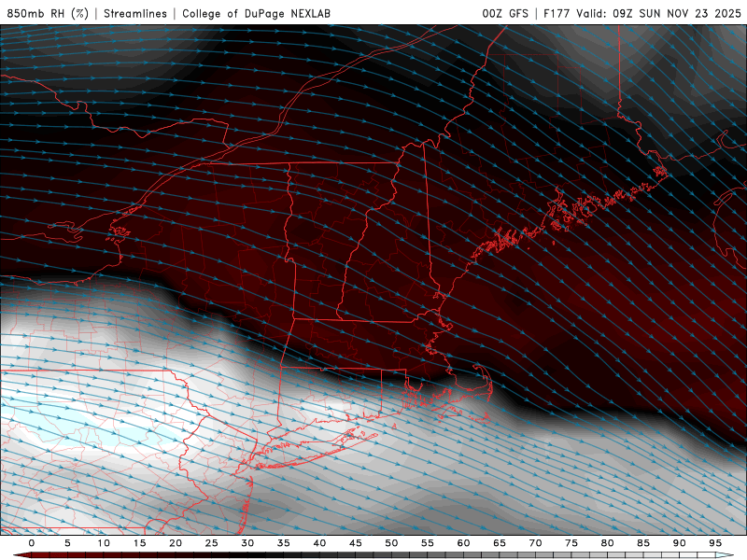The image size is (747, 560).
Task: Click the '10' value on the color scale
Action: [x=104, y=543]
